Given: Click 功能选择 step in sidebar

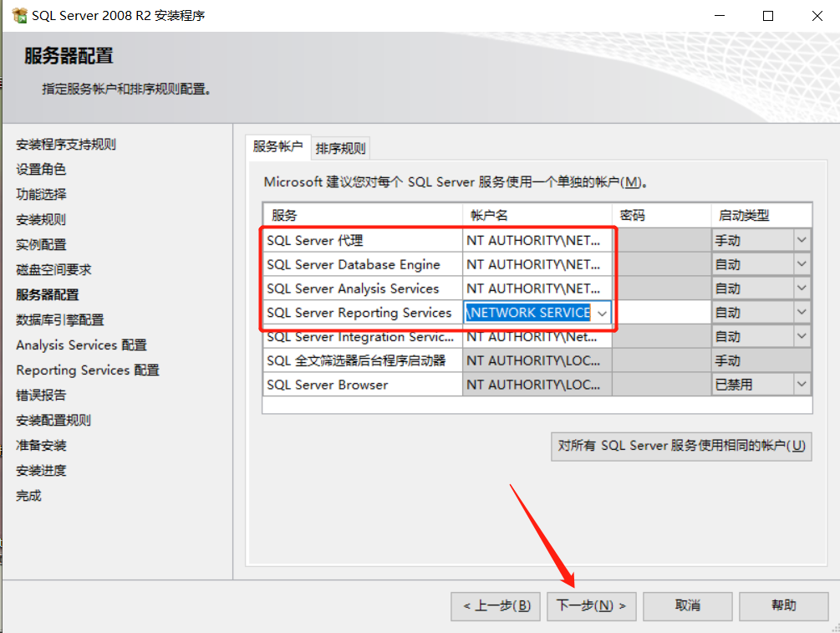Looking at the screenshot, I should pos(41,194).
